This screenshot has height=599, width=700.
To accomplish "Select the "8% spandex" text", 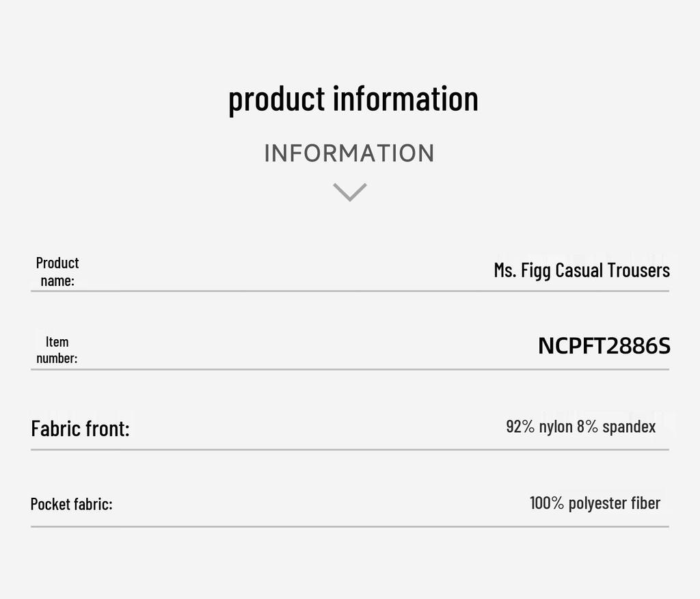I will pos(617,427).
